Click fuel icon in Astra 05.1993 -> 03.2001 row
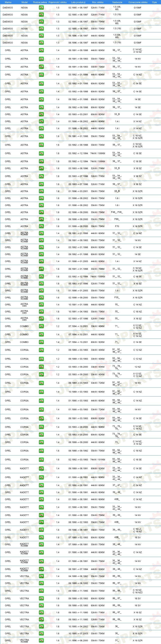This screenshot has width=161, height=644. [x=41, y=115]
